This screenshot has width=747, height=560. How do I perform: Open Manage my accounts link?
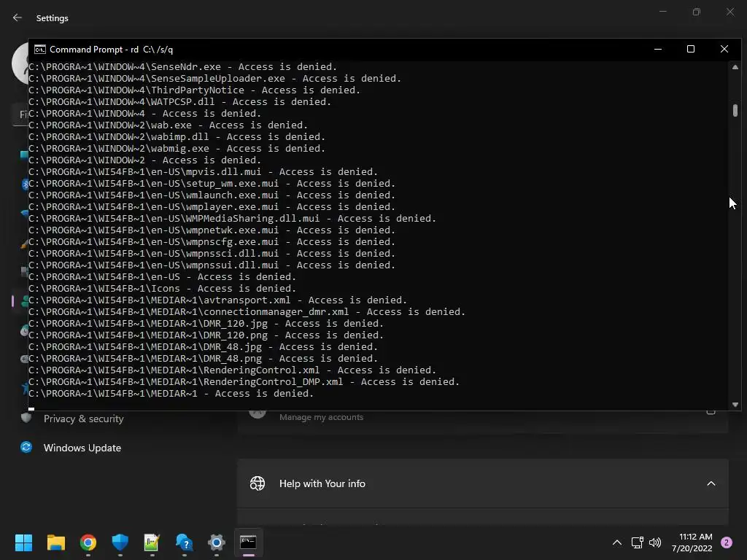pyautogui.click(x=321, y=417)
